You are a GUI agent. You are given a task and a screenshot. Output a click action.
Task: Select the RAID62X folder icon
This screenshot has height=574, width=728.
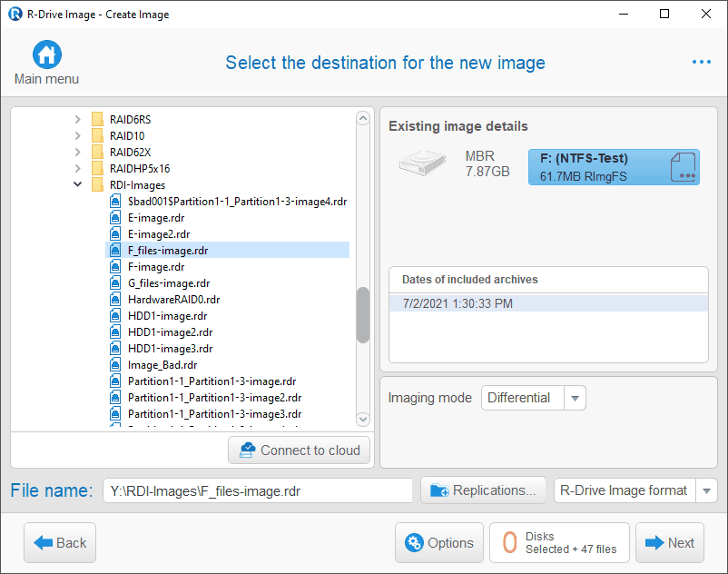point(97,152)
